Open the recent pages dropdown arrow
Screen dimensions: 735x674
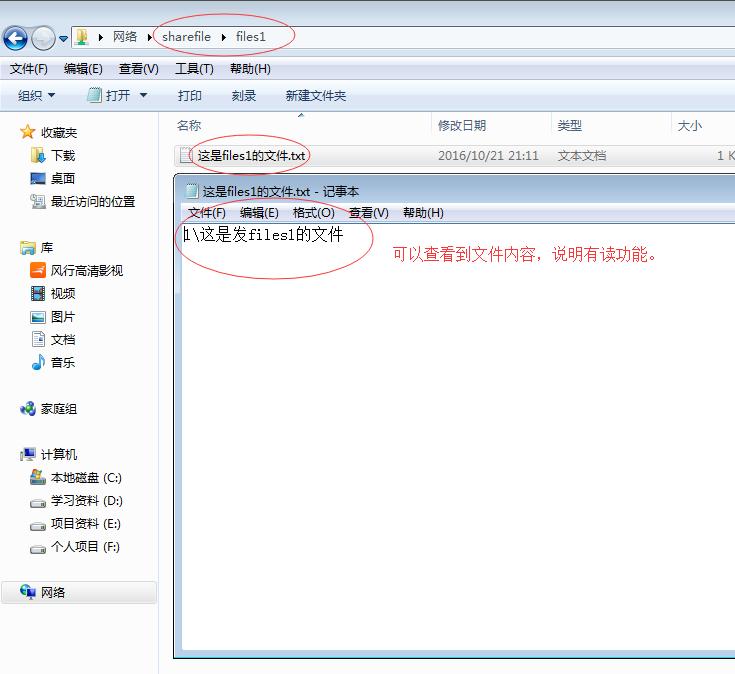click(63, 38)
